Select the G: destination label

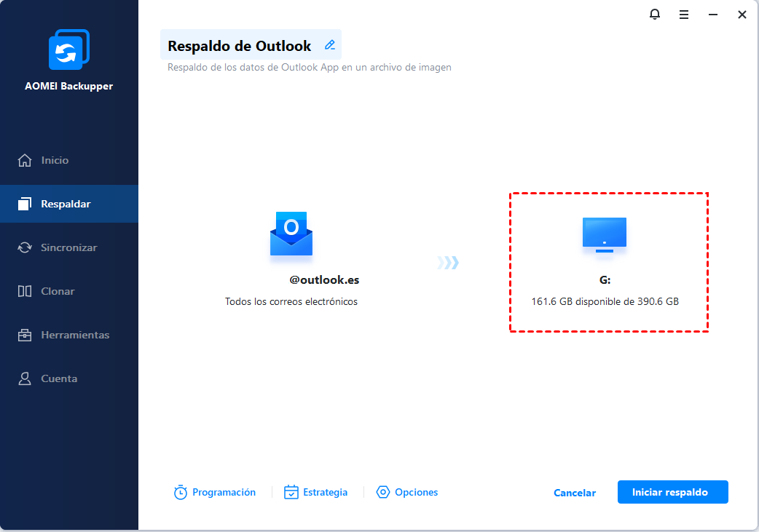[x=605, y=280]
